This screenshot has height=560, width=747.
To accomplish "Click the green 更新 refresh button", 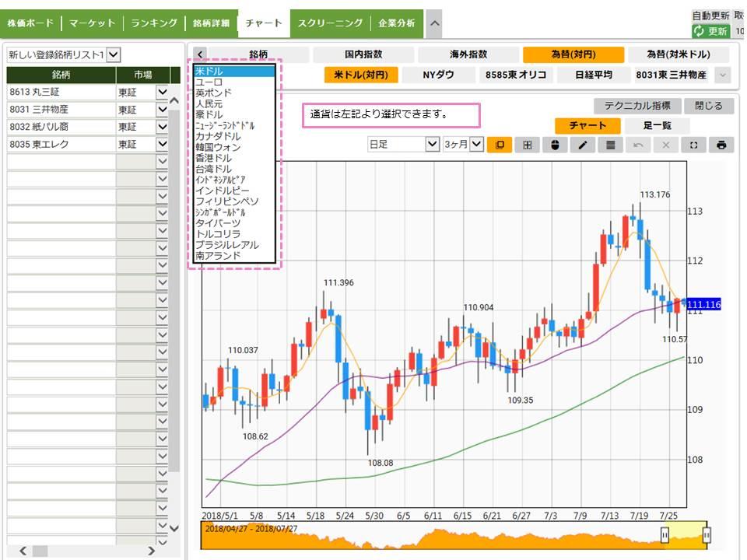I will (x=710, y=31).
